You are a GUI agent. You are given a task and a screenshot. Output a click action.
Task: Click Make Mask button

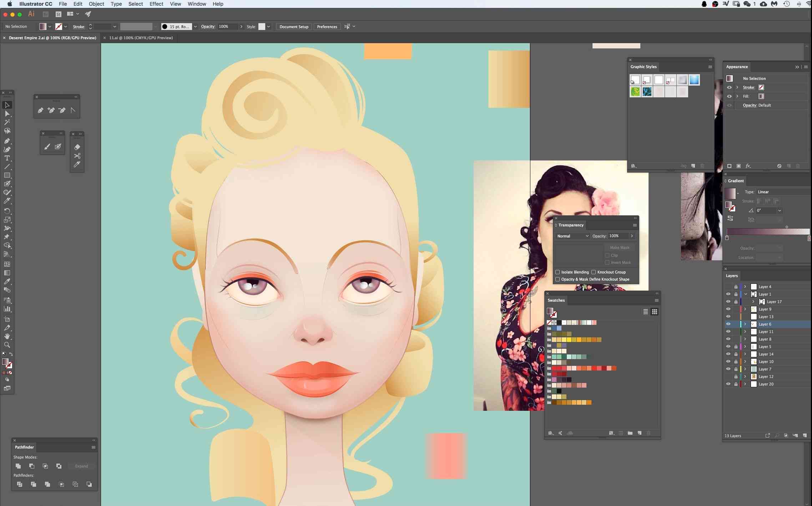pyautogui.click(x=620, y=247)
